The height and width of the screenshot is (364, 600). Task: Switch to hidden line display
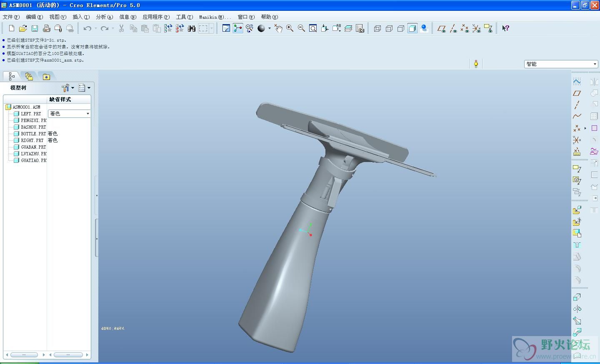point(389,28)
